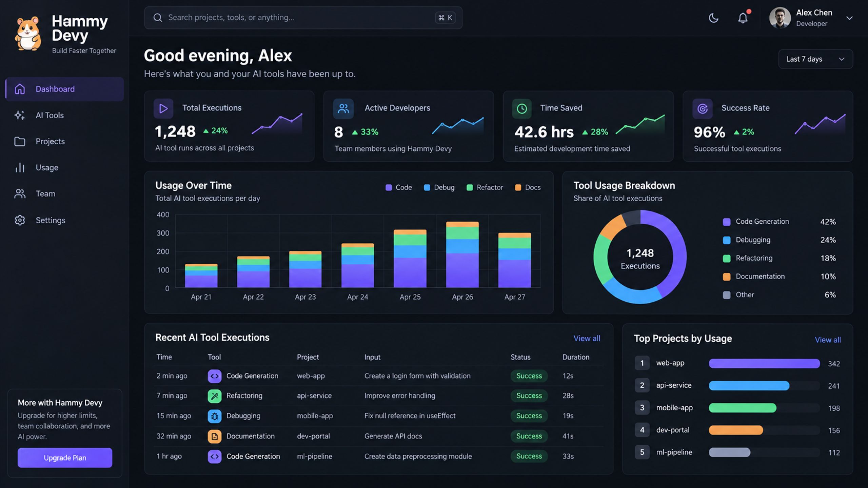Open the Last 7 days dropdown
868x488 pixels.
click(815, 59)
